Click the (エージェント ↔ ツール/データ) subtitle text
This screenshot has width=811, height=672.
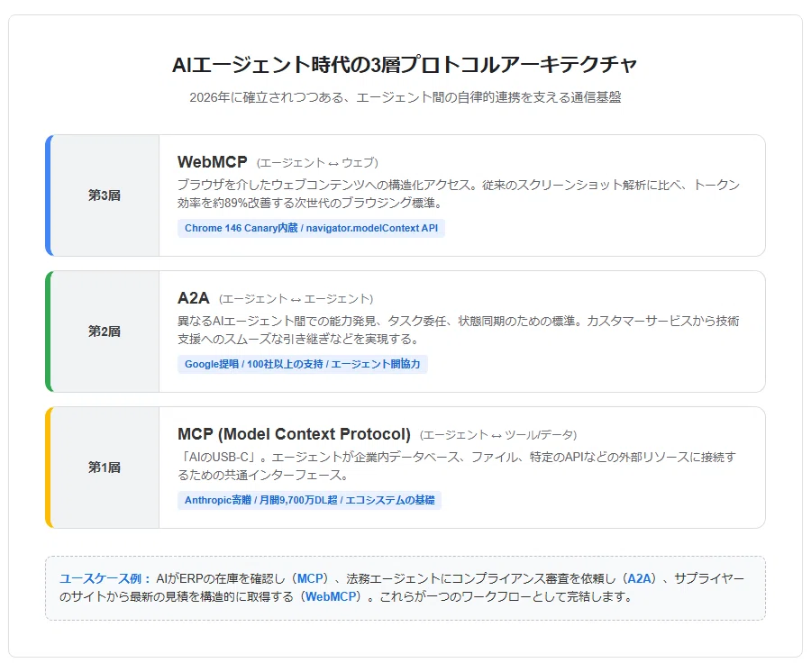coord(498,435)
